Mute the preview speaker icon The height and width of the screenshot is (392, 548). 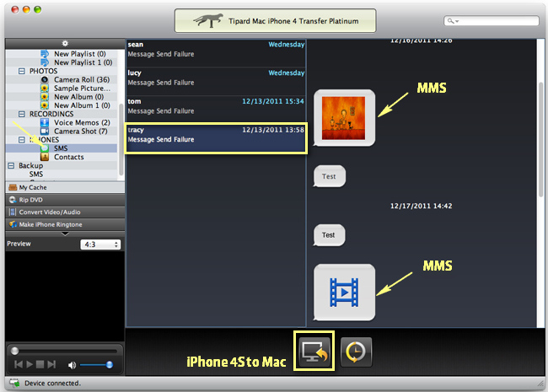pos(72,365)
